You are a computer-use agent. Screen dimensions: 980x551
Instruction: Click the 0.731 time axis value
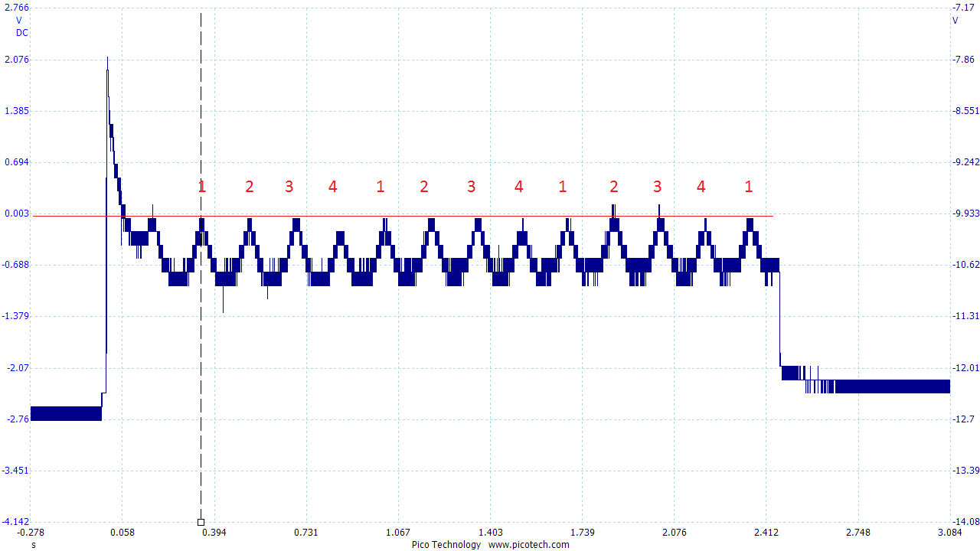(x=306, y=533)
